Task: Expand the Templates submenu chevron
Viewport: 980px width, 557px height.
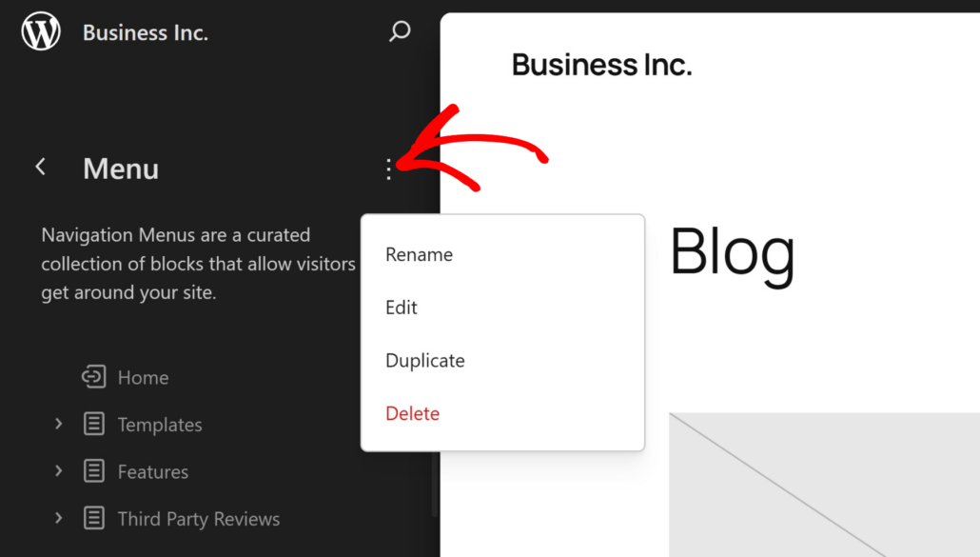Action: 58,424
